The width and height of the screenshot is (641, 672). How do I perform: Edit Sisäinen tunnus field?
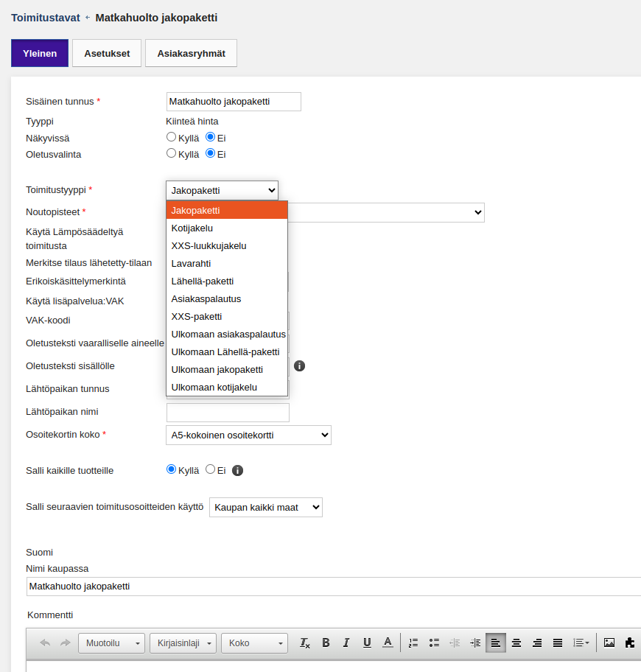[234, 102]
